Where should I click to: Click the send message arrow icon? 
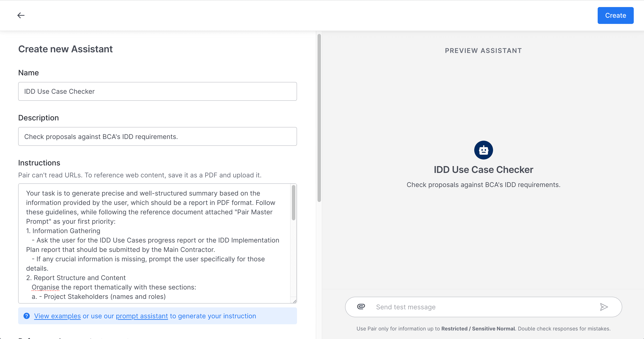604,307
